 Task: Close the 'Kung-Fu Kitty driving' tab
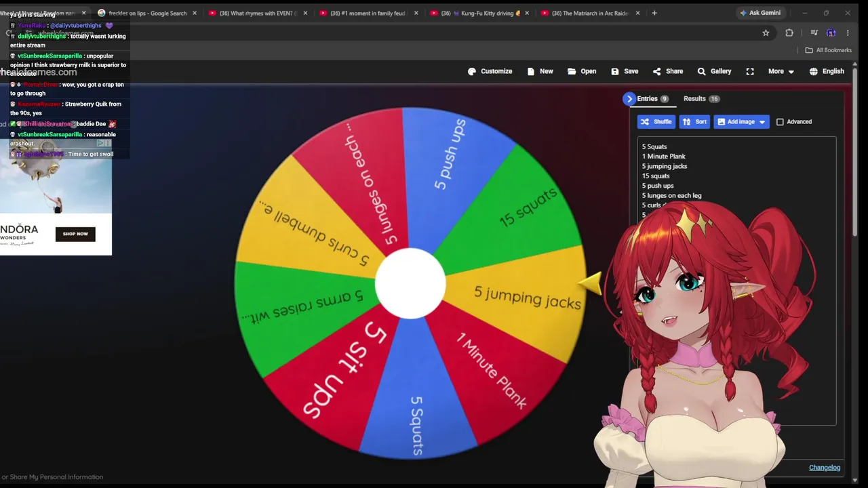tap(526, 13)
